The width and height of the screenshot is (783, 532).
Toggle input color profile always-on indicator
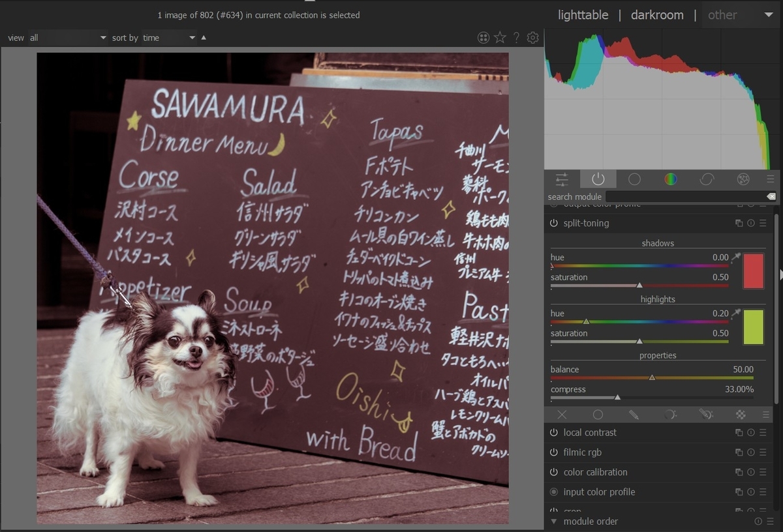(554, 492)
